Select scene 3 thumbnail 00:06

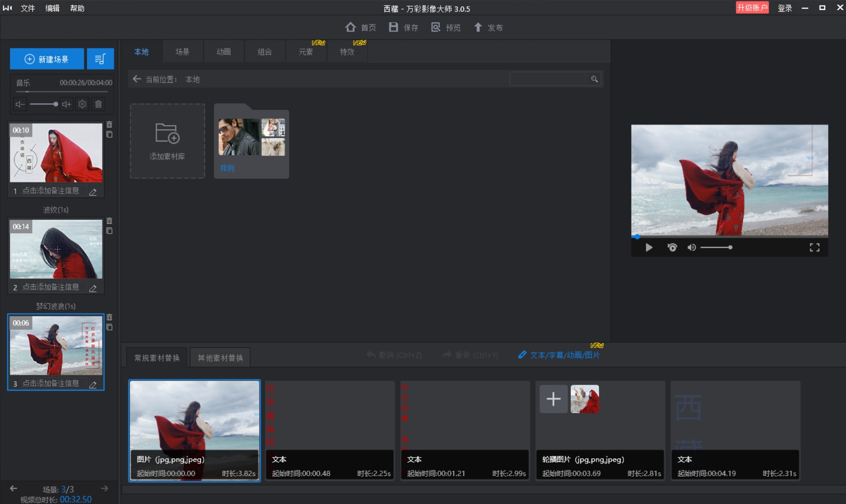tap(56, 346)
